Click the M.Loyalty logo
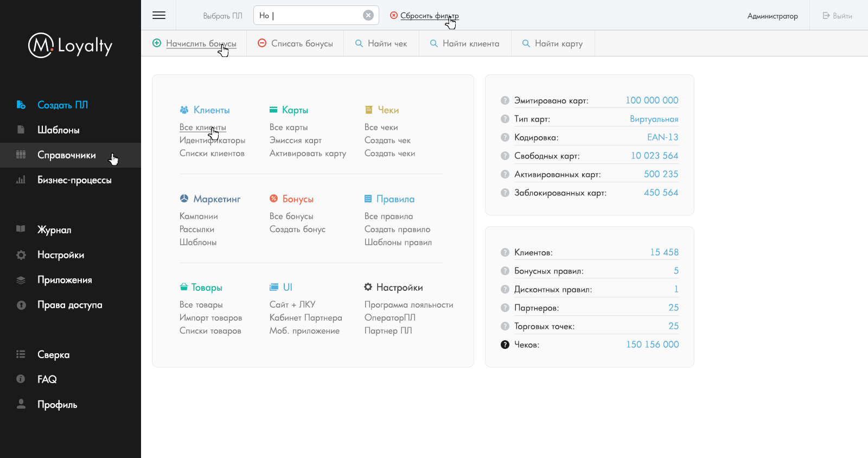 71,46
